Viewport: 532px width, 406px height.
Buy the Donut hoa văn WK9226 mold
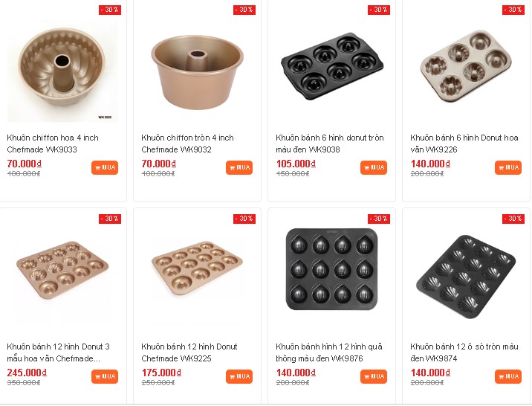(x=508, y=167)
